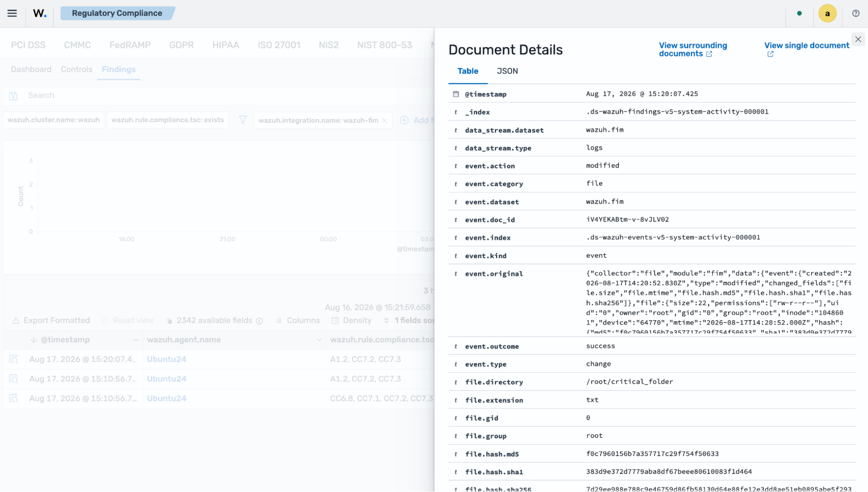
Task: Open the NIS2 tab
Action: pos(328,45)
